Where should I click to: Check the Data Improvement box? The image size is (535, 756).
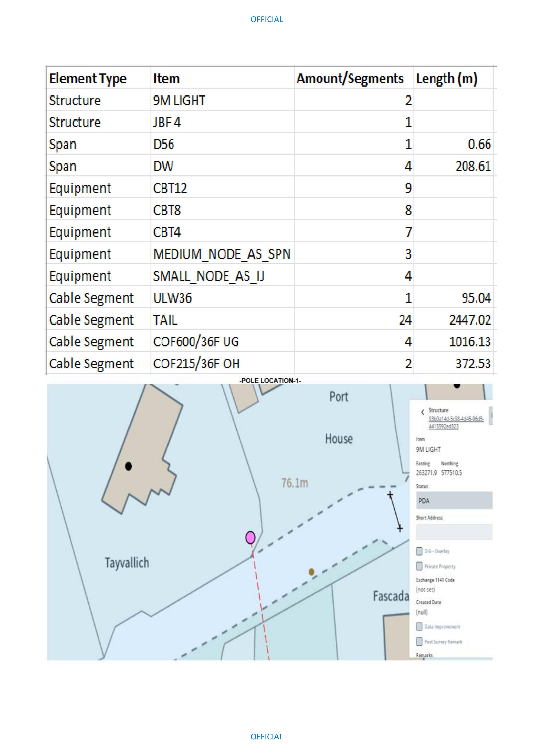coord(419,626)
